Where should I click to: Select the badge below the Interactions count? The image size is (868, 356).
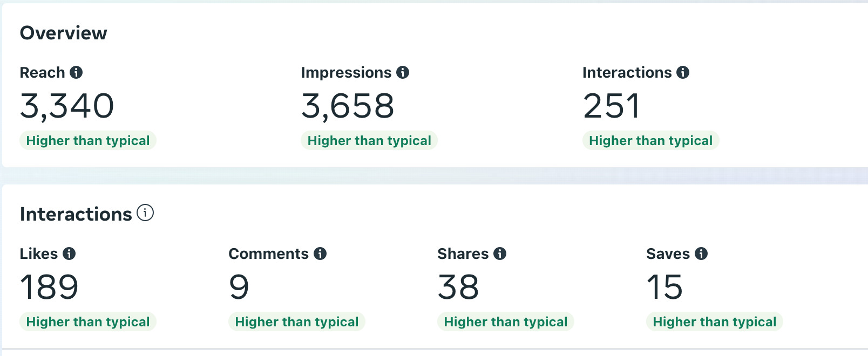650,140
